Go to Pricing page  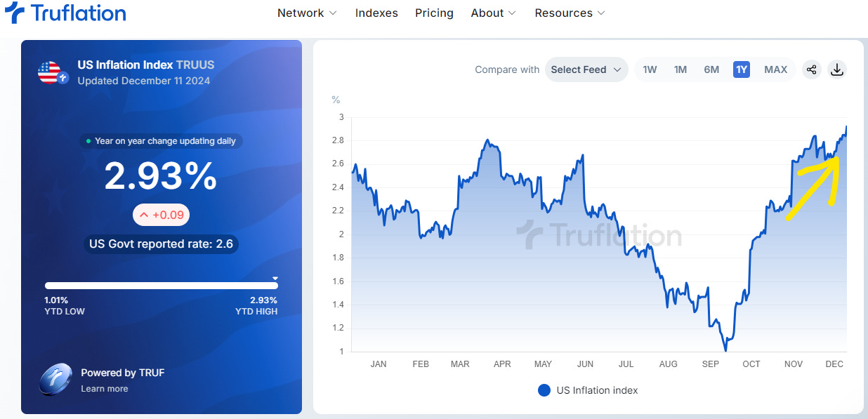click(434, 13)
